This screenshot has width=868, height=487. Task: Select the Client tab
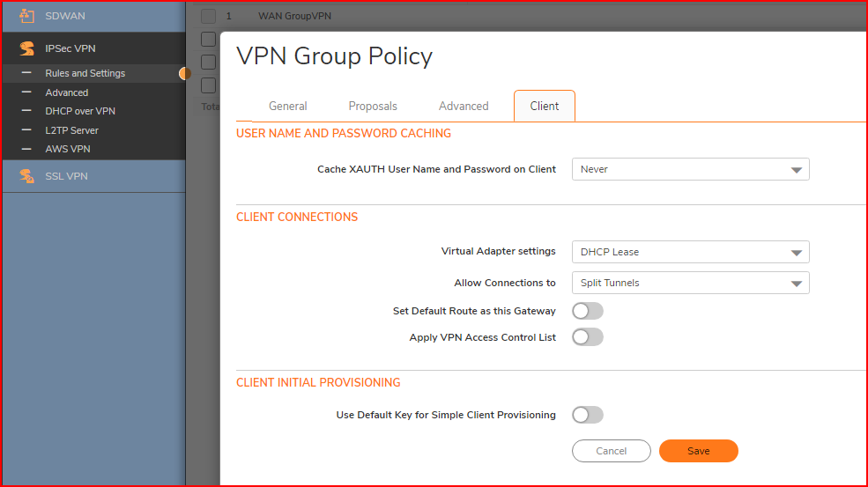[544, 107]
